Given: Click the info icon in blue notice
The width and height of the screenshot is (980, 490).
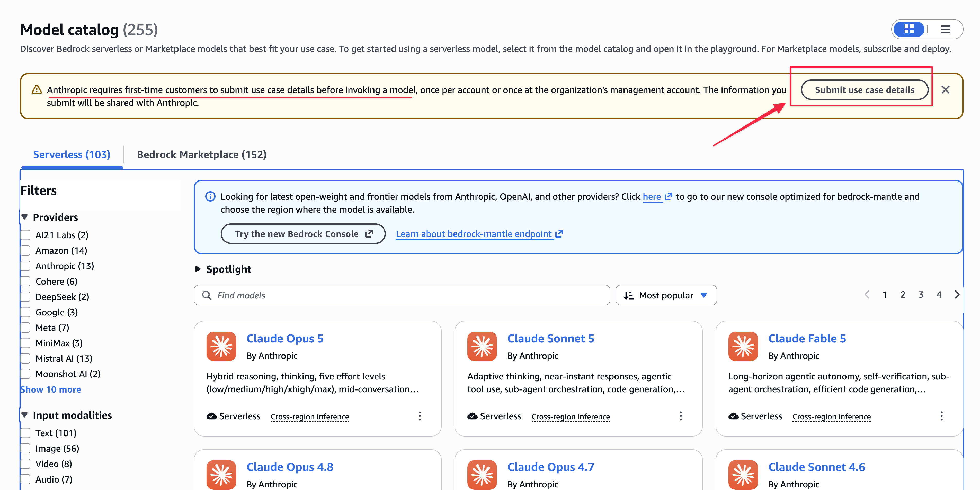Looking at the screenshot, I should click(210, 196).
